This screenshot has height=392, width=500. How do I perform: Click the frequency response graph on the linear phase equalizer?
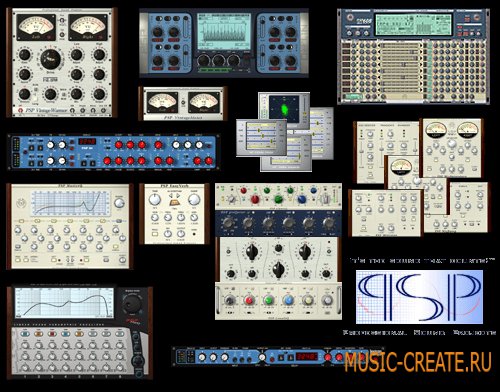[x=64, y=302]
